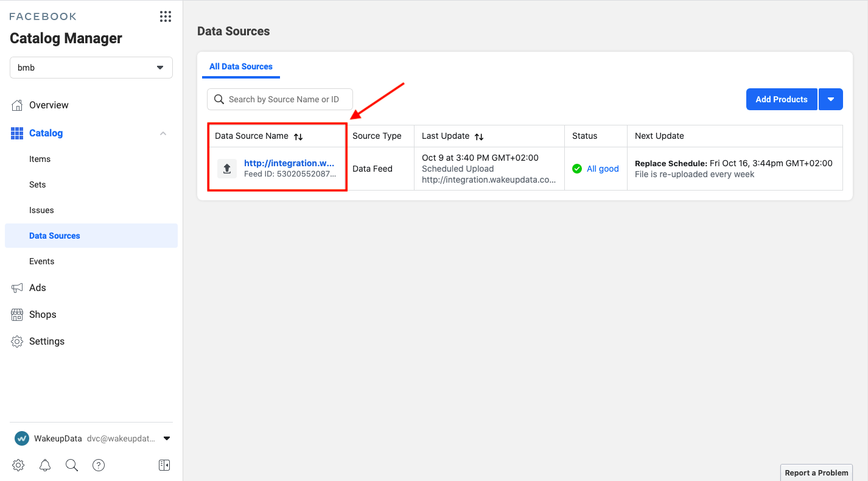Screen dimensions: 868x481
Task: Open the All good status link
Action: coord(603,169)
